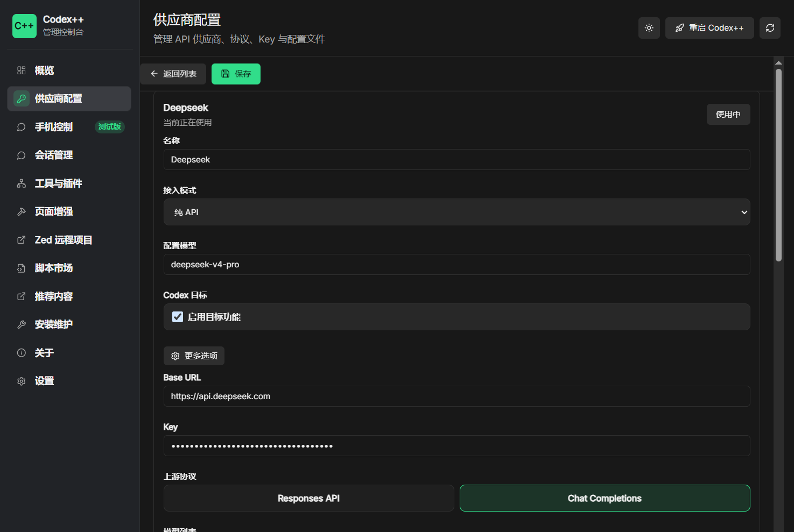Screen dimensions: 794x532
Task: Uncheck the 启用目标功能 checkbox
Action: [178, 317]
